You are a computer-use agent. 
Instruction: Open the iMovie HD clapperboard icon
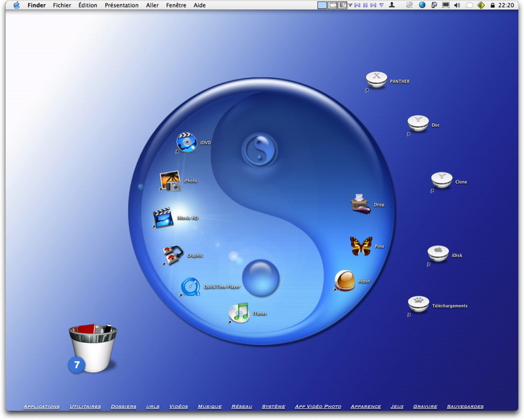pos(163,218)
